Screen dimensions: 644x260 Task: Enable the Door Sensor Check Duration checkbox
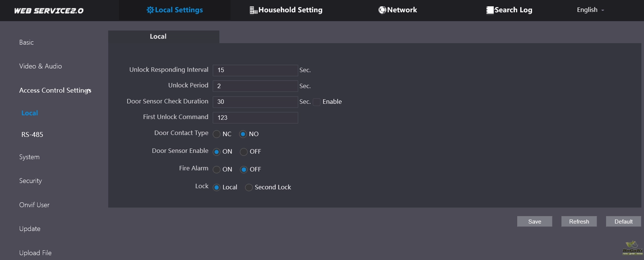coord(316,102)
